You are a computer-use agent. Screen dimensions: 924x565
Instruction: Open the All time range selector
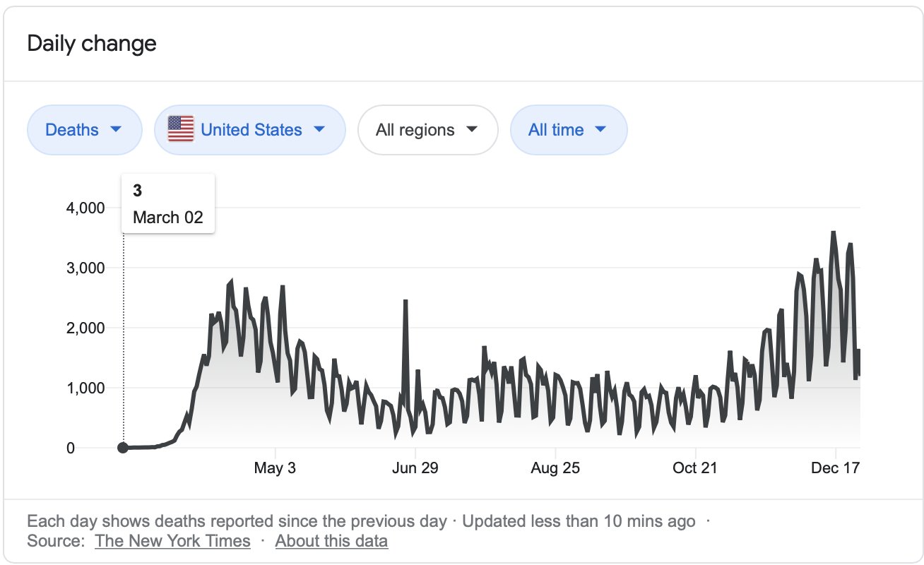(568, 130)
